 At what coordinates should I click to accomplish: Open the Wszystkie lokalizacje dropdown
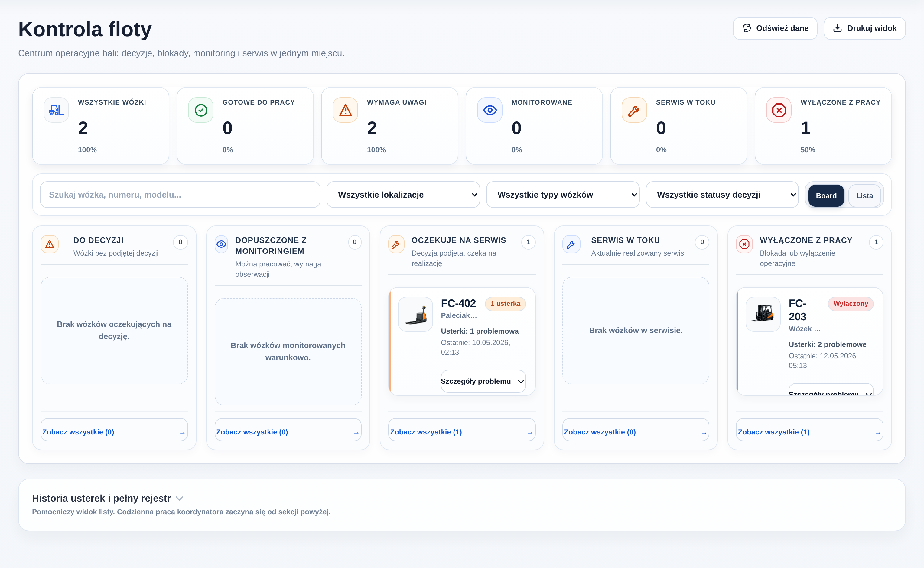click(x=403, y=195)
